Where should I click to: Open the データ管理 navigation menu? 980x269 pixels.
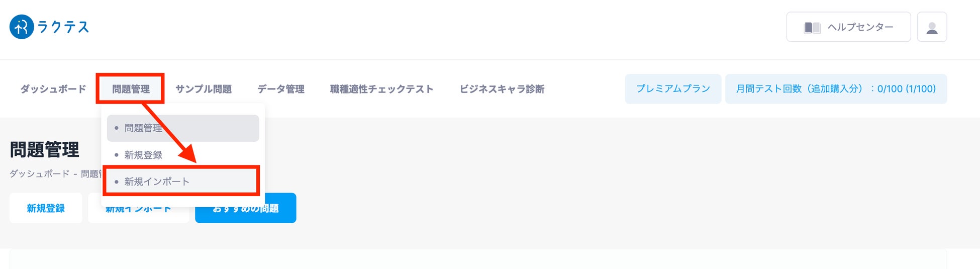(x=281, y=89)
